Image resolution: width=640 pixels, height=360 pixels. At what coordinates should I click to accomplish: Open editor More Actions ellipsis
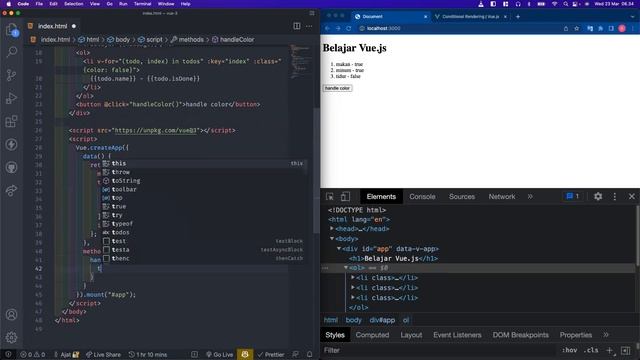(309, 26)
